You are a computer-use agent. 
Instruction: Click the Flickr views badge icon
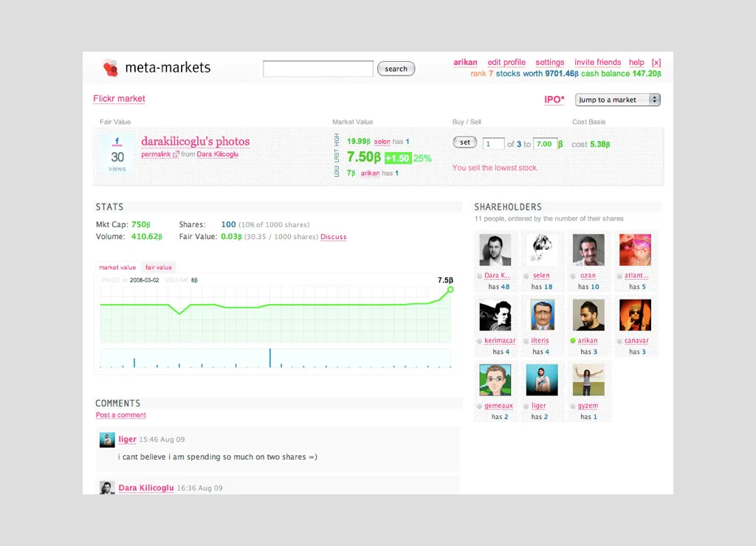click(117, 153)
